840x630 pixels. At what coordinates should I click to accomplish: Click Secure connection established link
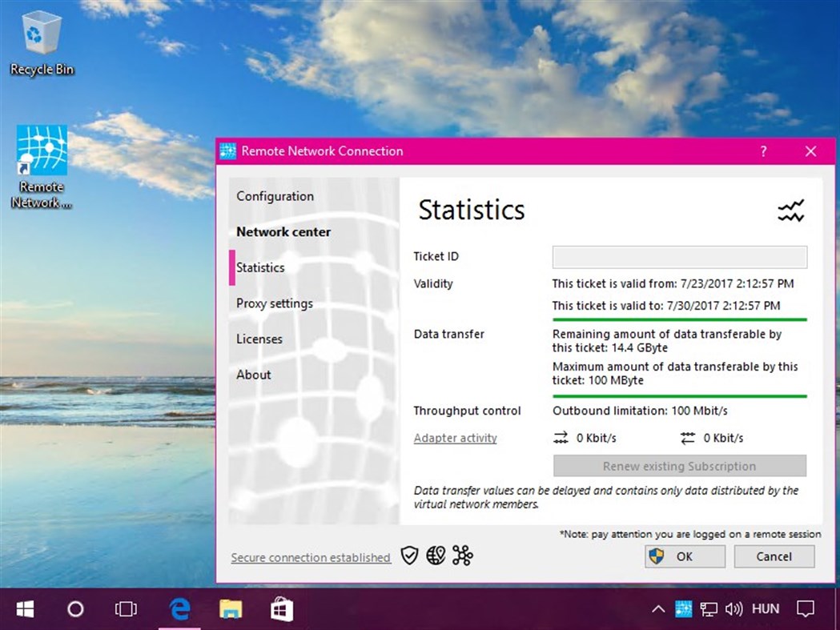point(311,557)
